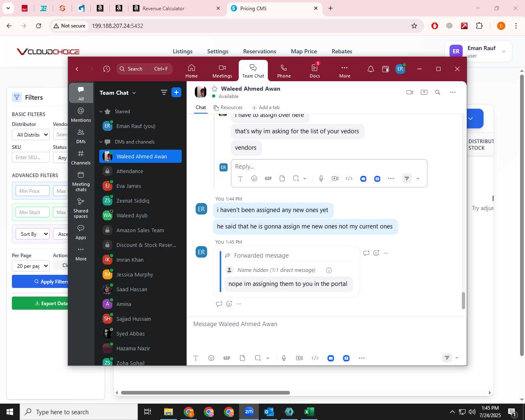Open Listings menu in Pricing CMS
This screenshot has width=525, height=420.
(183, 51)
